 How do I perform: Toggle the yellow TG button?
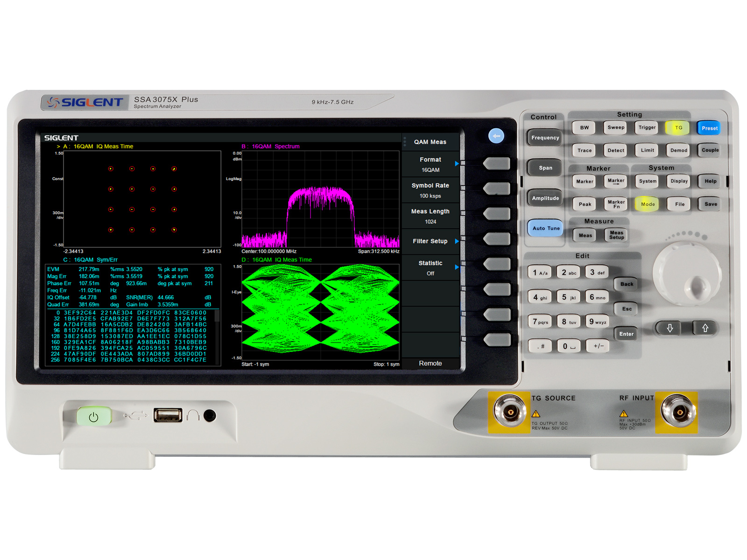click(x=678, y=127)
